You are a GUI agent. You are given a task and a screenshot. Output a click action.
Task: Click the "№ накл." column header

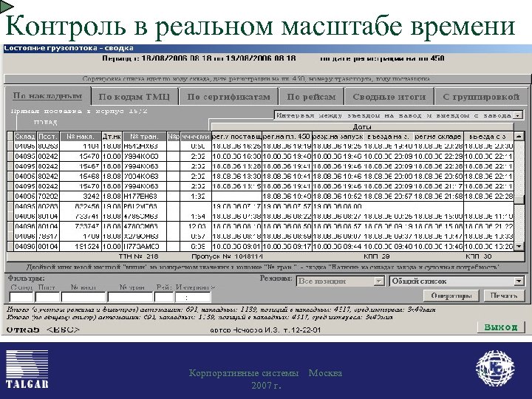click(81, 137)
